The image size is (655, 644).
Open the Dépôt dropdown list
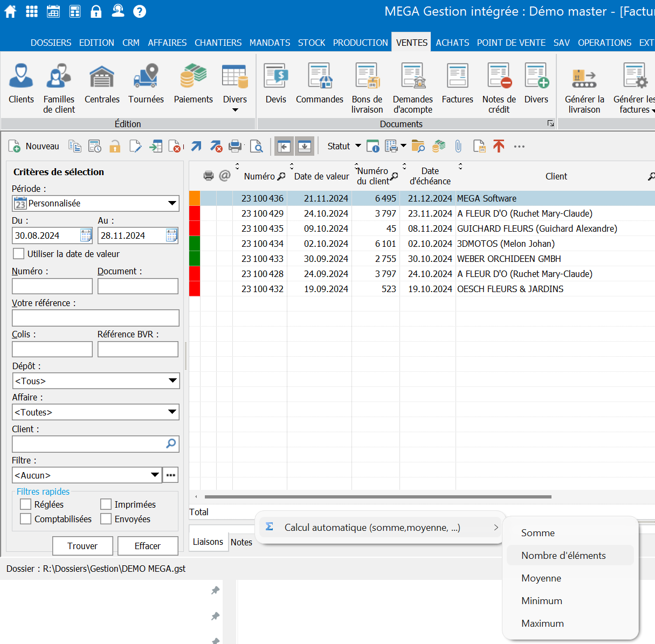172,381
